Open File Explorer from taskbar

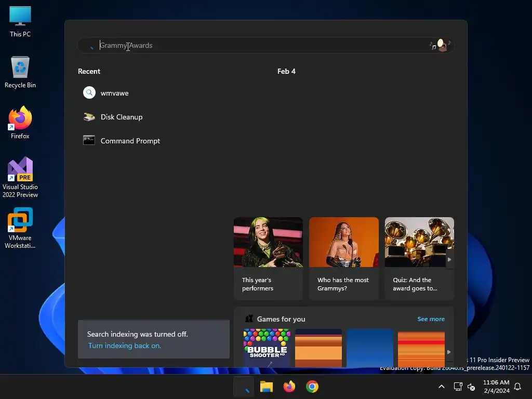pos(267,387)
